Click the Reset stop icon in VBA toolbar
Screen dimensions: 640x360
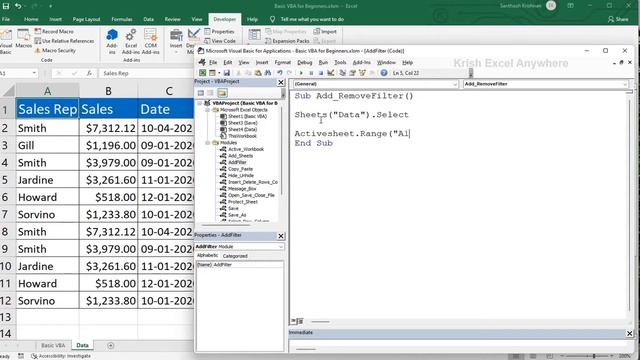(321, 73)
